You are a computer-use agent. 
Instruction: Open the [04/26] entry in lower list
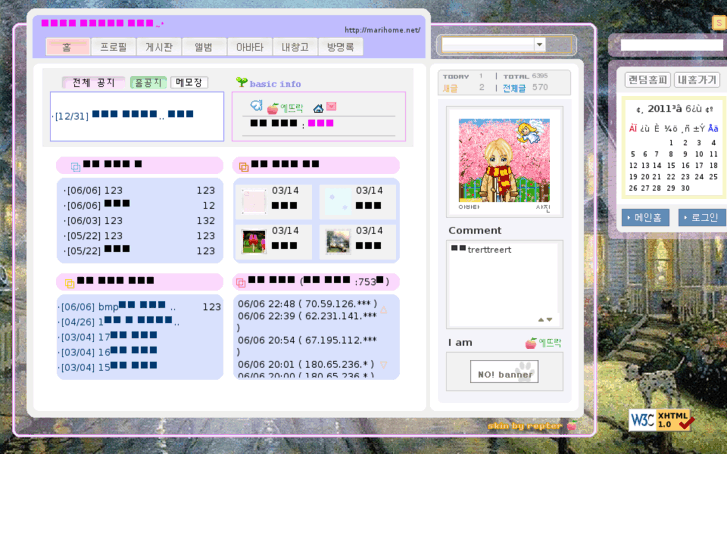coord(119,321)
